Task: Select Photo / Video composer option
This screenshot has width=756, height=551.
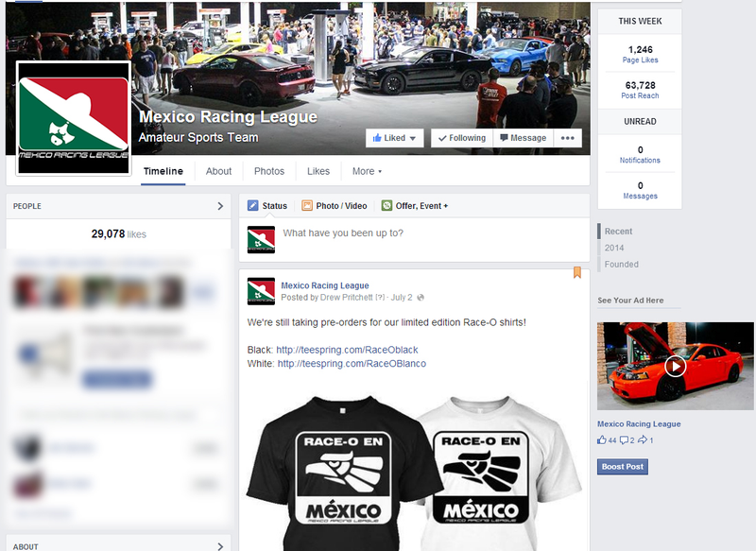Action: pos(335,206)
